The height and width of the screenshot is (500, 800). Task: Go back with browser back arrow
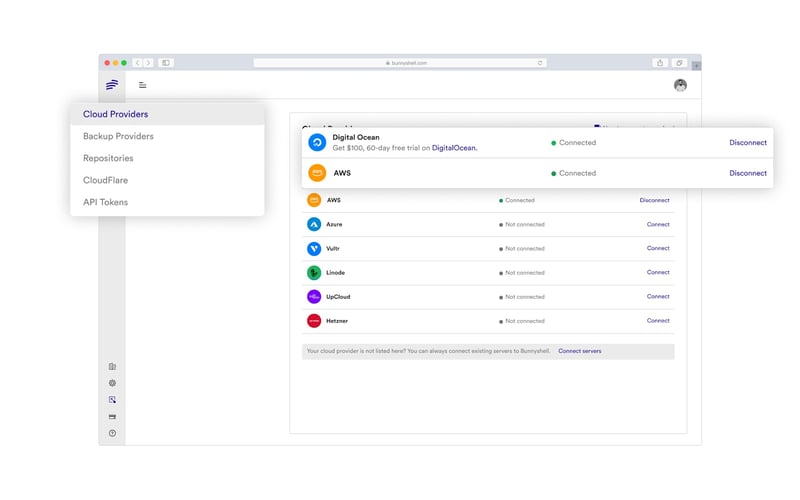tap(137, 63)
